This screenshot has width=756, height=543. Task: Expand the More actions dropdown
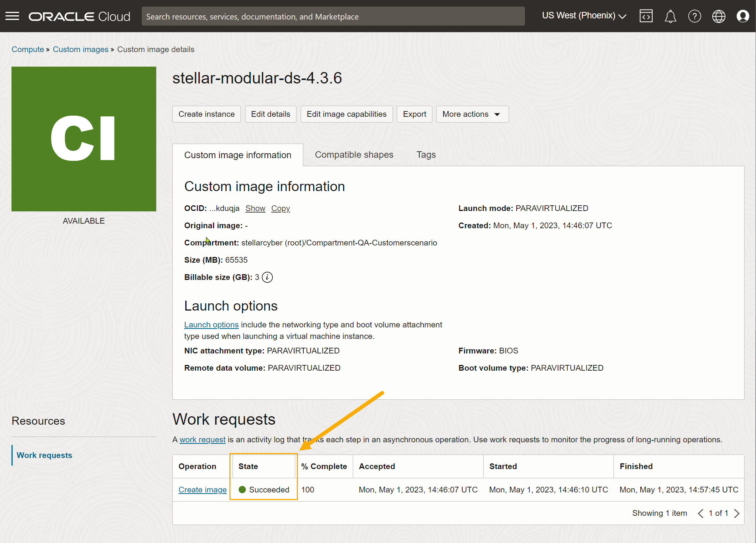pyautogui.click(x=472, y=114)
